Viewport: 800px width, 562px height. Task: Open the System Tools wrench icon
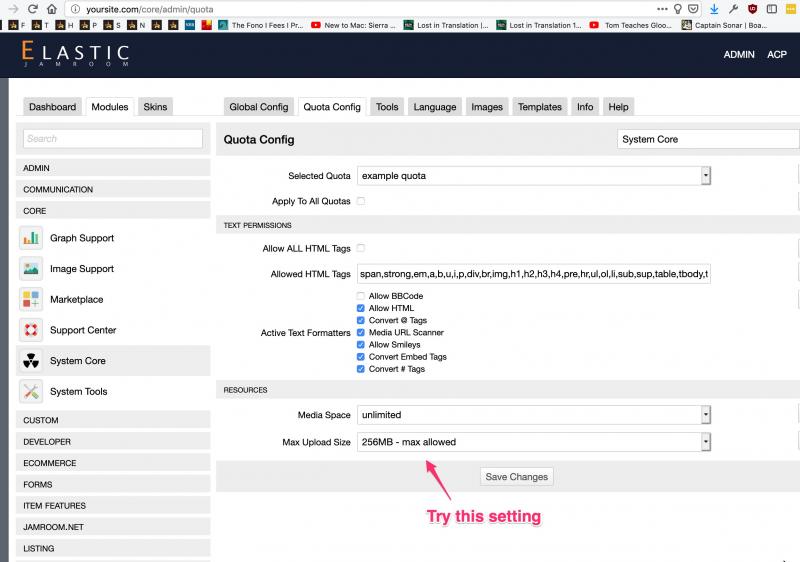tap(31, 392)
